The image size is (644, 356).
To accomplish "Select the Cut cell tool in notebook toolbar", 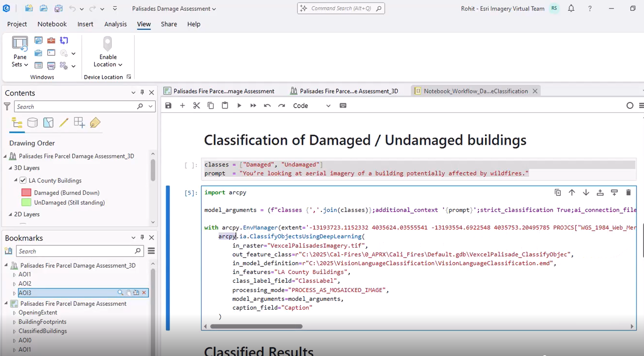I will (x=196, y=105).
